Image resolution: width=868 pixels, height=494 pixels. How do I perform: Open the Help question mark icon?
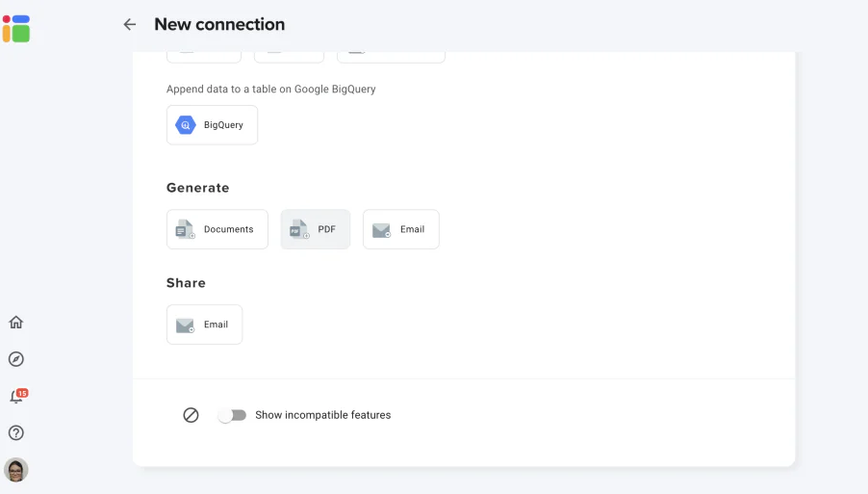coord(16,433)
